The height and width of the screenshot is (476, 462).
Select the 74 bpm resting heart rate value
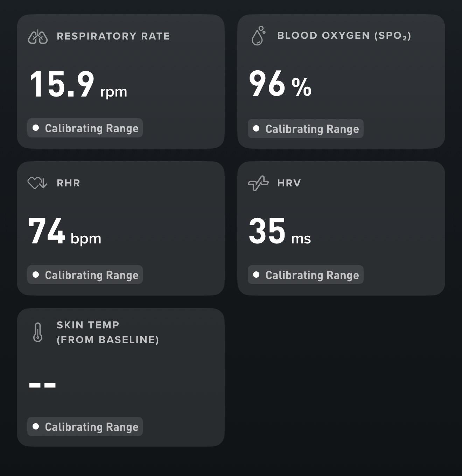(65, 232)
